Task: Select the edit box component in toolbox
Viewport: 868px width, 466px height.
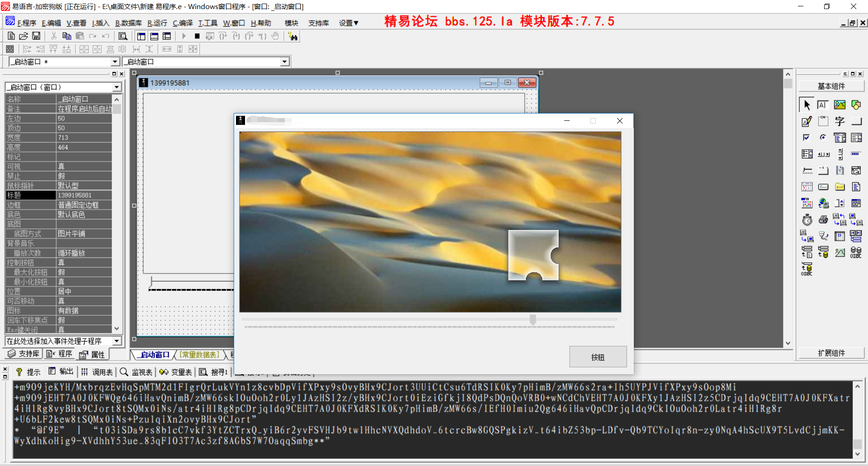Action: (x=823, y=105)
